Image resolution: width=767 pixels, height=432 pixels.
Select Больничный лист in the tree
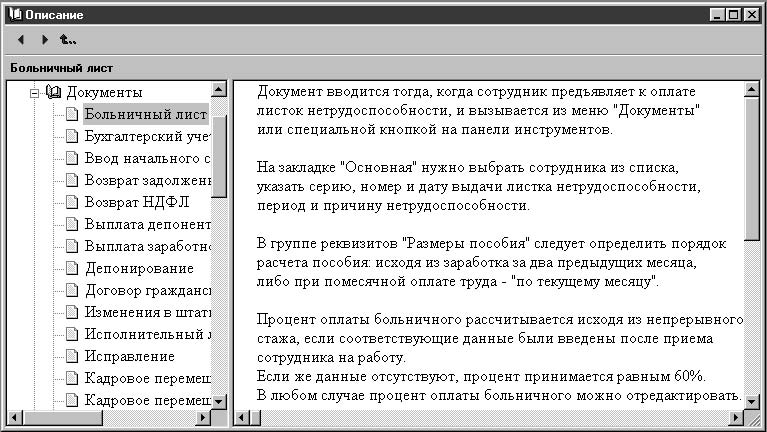(146, 114)
